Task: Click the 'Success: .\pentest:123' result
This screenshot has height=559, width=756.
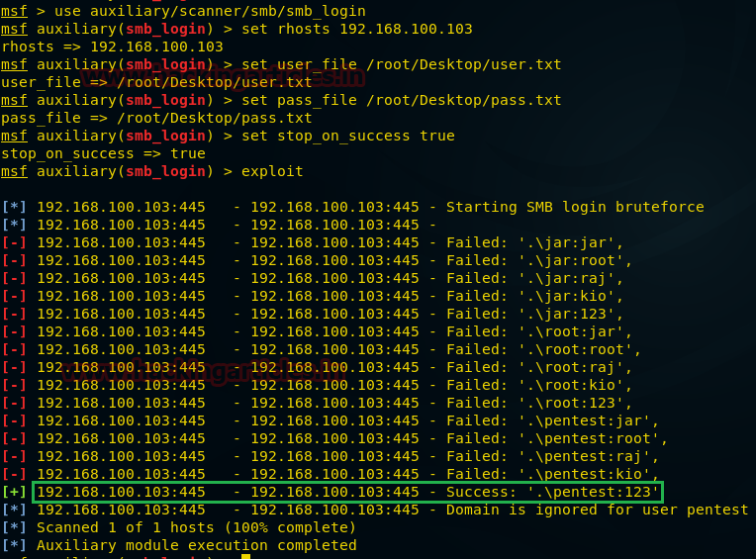Action: click(552, 493)
